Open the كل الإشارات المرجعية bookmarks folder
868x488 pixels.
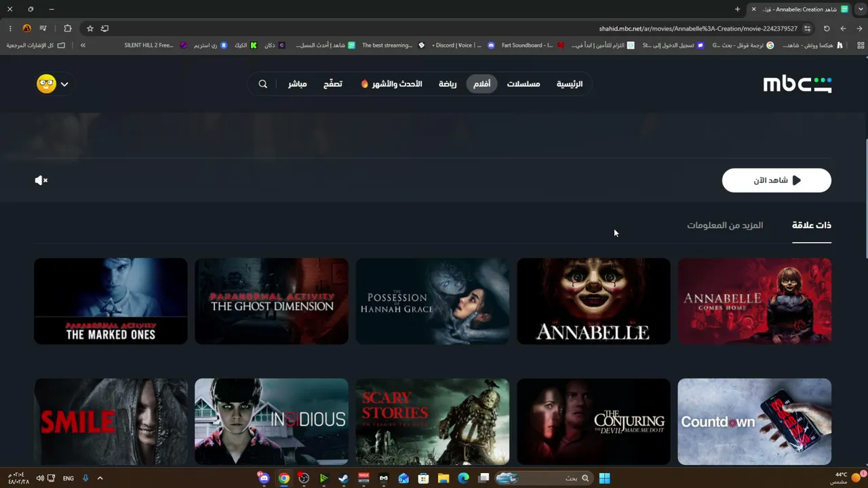point(36,45)
